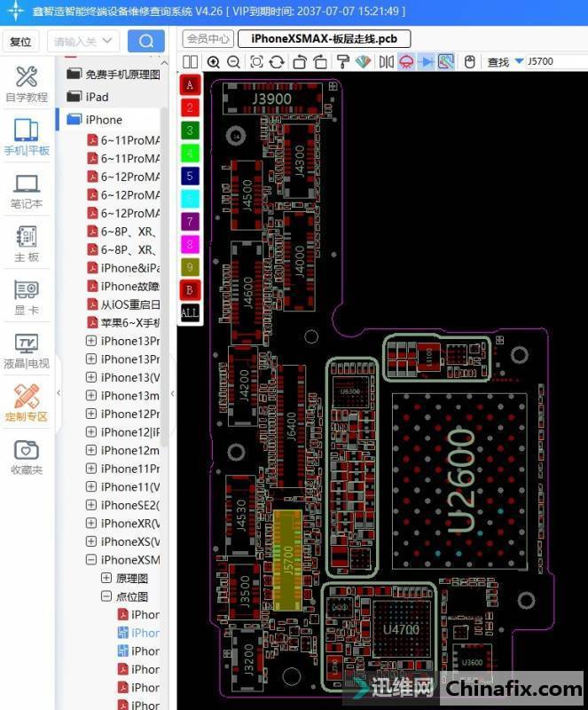Click the zoom in magnifier icon
This screenshot has width=588, height=710.
pos(214,61)
